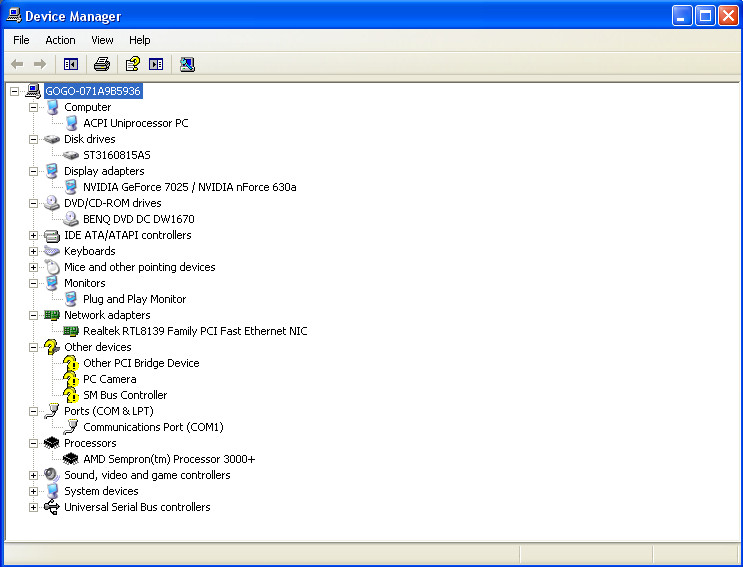Viewport: 743px width, 567px height.
Task: Click the ST3160815AS disk drive icon
Action: (71, 155)
